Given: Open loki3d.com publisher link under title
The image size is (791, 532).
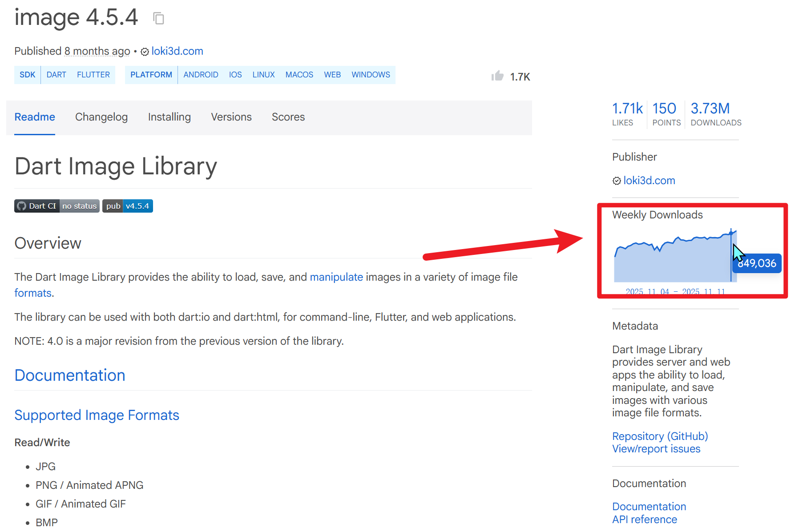Looking at the screenshot, I should pos(177,51).
